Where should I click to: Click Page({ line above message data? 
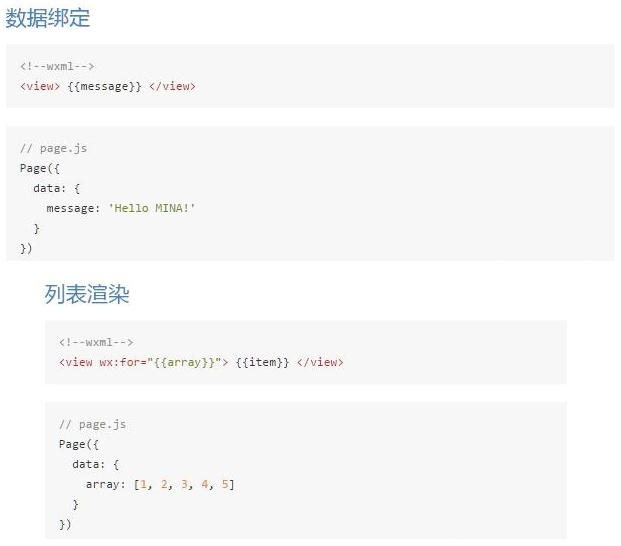pos(33,168)
